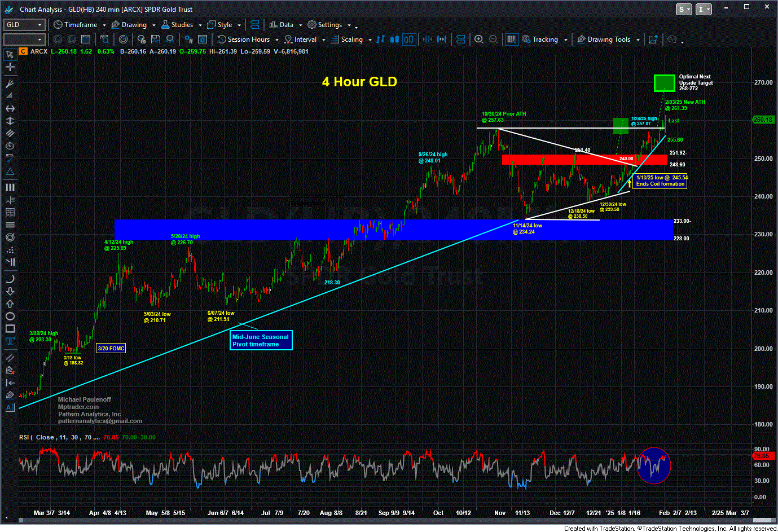Click the empty combo box on second toolbar
Viewport: 778px width, 532px height.
pyautogui.click(x=24, y=39)
